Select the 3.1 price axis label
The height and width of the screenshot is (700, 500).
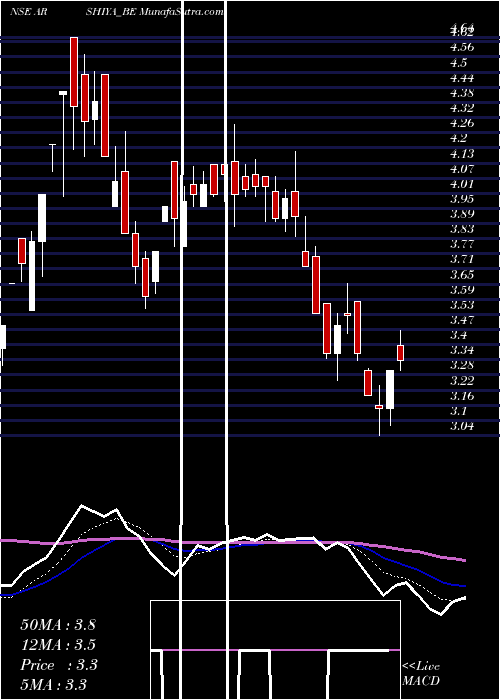pyautogui.click(x=458, y=411)
